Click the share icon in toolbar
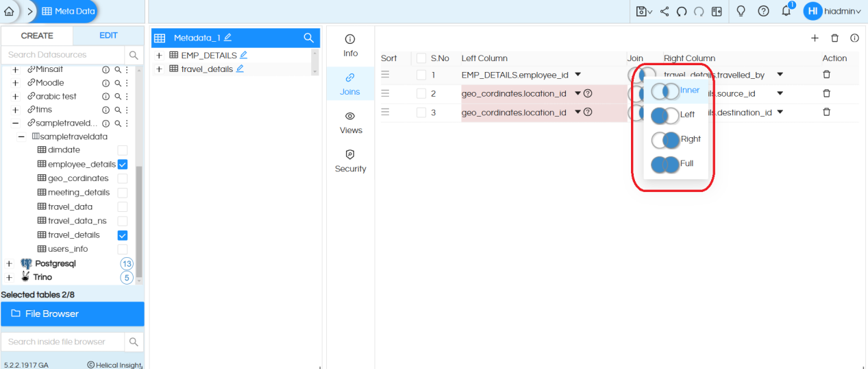The width and height of the screenshot is (868, 369). point(665,11)
